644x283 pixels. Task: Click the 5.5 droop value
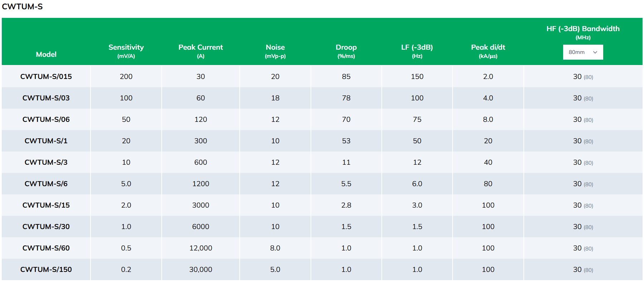click(x=346, y=184)
